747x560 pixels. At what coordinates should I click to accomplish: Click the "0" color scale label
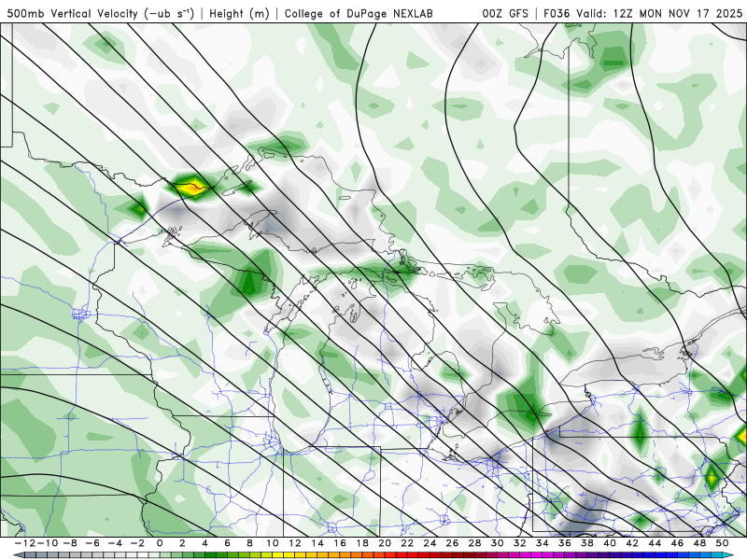(x=160, y=543)
